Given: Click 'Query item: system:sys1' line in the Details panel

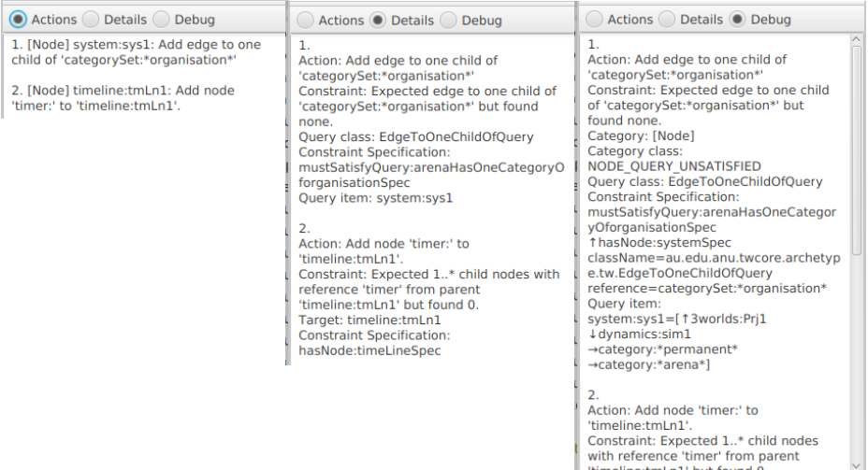Looking at the screenshot, I should point(376,198).
